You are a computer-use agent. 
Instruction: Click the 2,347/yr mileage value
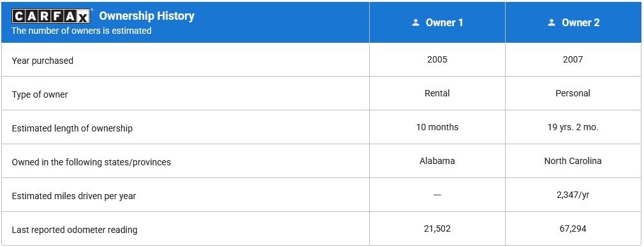pyautogui.click(x=573, y=195)
